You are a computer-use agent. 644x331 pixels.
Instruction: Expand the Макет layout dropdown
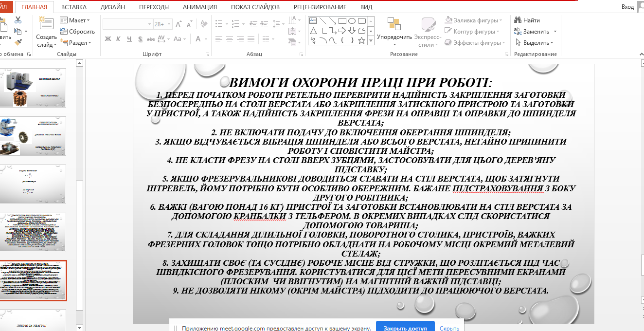(x=75, y=20)
